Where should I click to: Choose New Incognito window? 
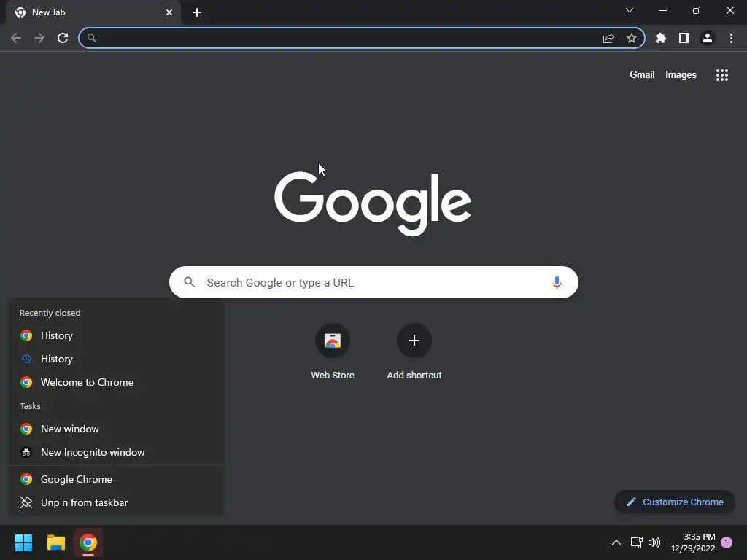point(116,452)
